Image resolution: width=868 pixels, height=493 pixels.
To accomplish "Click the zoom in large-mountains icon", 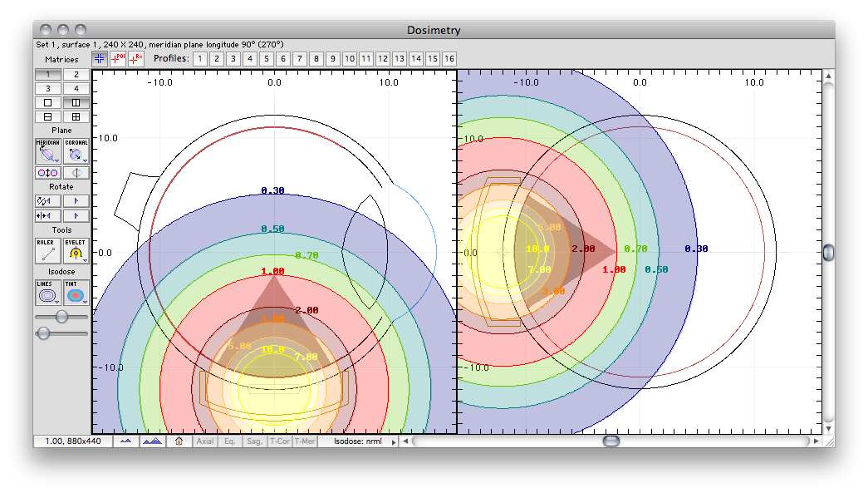I will point(153,441).
